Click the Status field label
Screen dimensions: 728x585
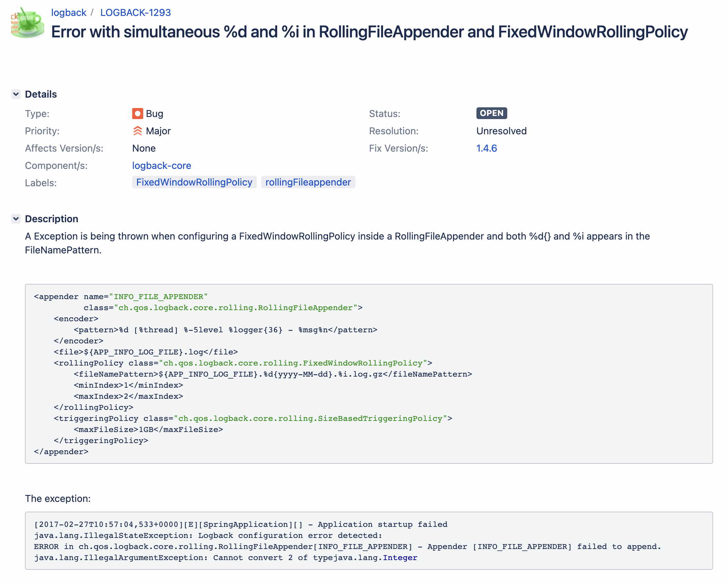(384, 114)
